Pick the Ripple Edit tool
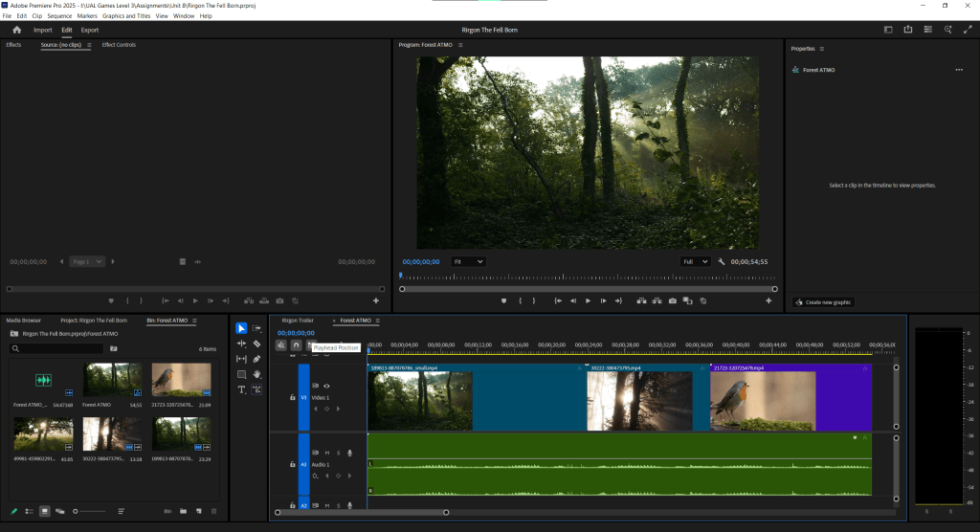 [241, 344]
